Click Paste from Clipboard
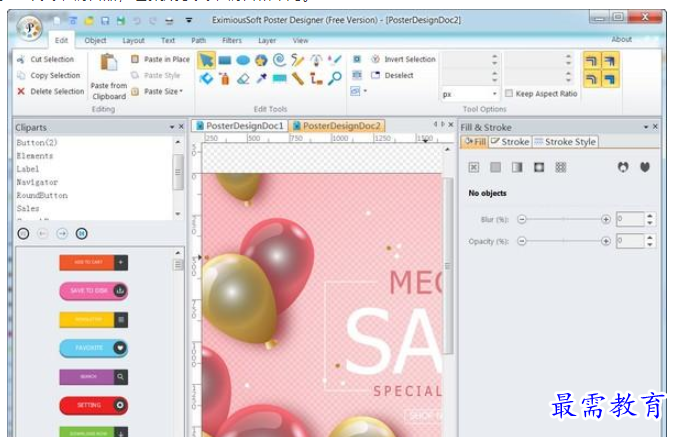The width and height of the screenshot is (673, 437). point(109,77)
